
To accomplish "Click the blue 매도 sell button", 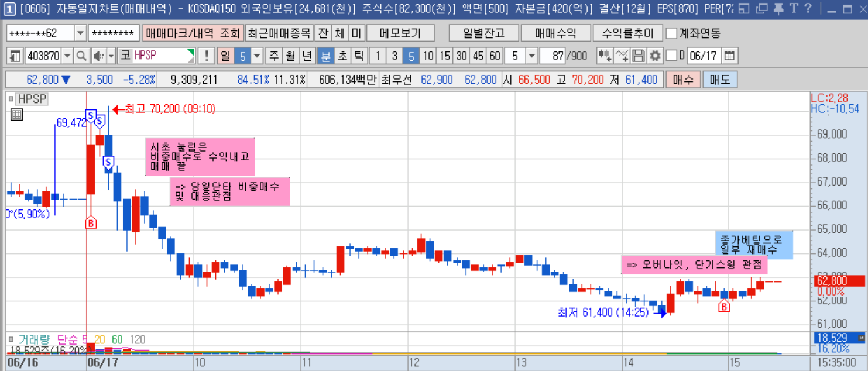I will click(x=720, y=80).
